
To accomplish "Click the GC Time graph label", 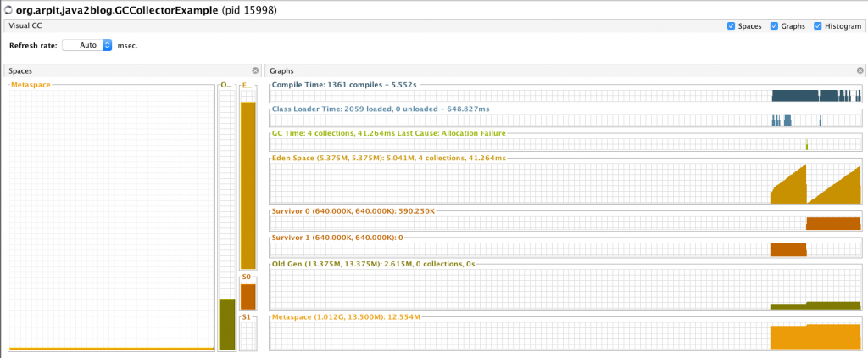I will 388,133.
